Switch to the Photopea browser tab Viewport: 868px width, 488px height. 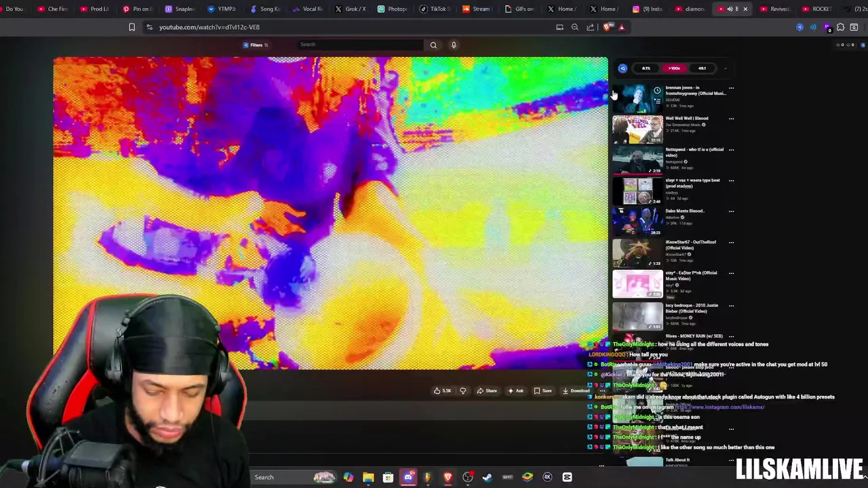click(x=393, y=9)
